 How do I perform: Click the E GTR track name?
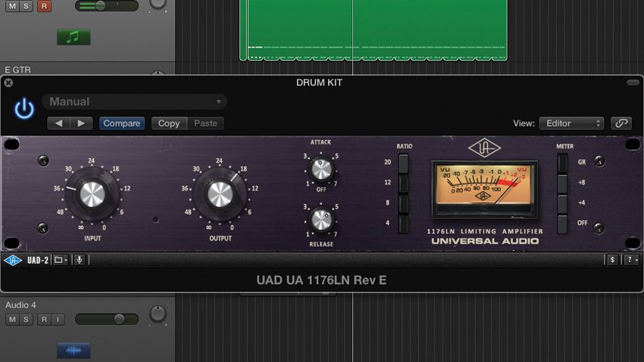[17, 70]
